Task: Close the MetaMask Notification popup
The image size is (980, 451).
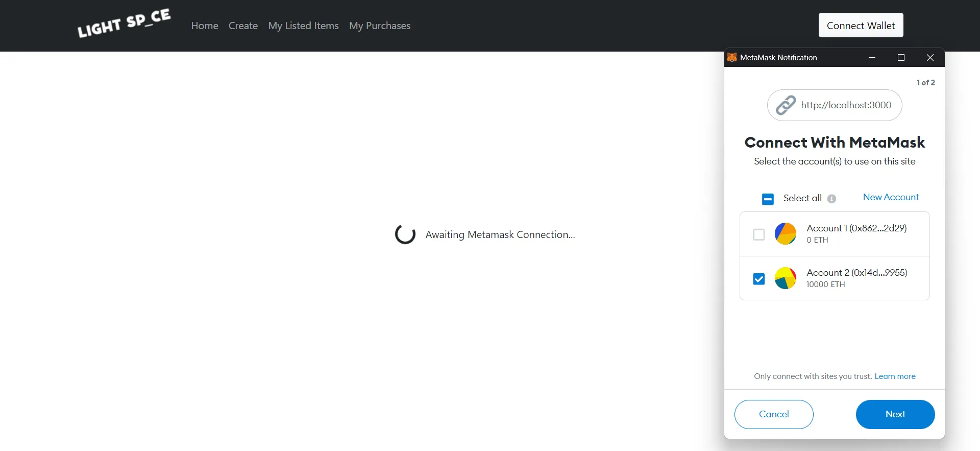Action: click(x=930, y=57)
